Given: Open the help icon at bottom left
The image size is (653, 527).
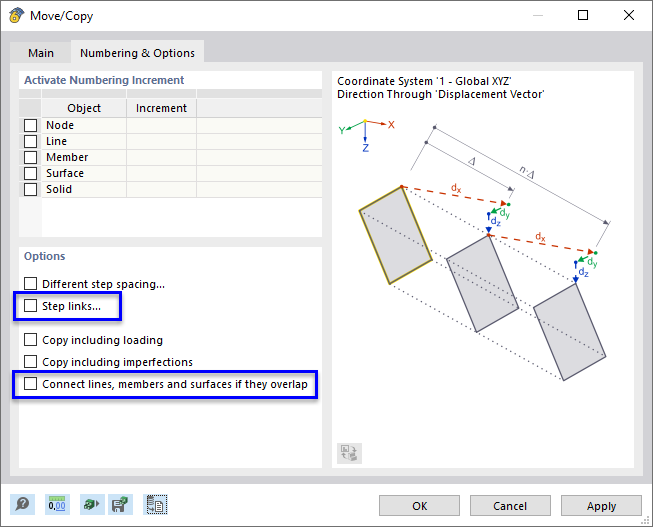Looking at the screenshot, I should (x=22, y=505).
